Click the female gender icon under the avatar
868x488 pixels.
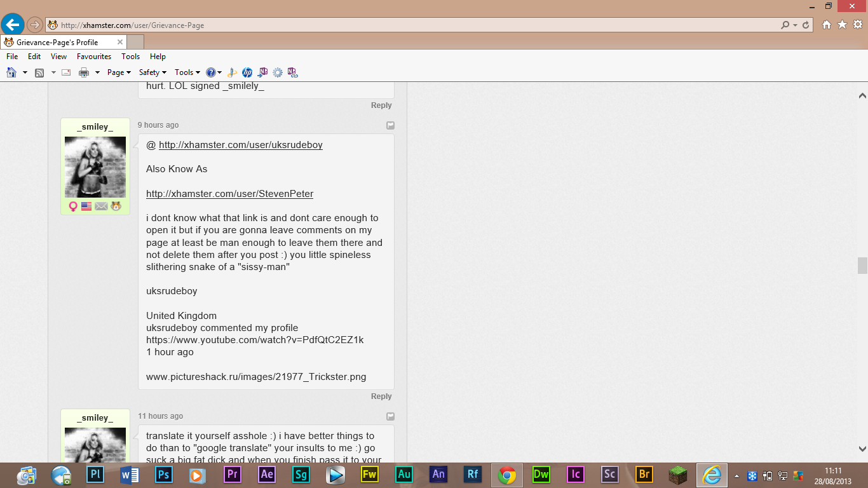(x=73, y=207)
